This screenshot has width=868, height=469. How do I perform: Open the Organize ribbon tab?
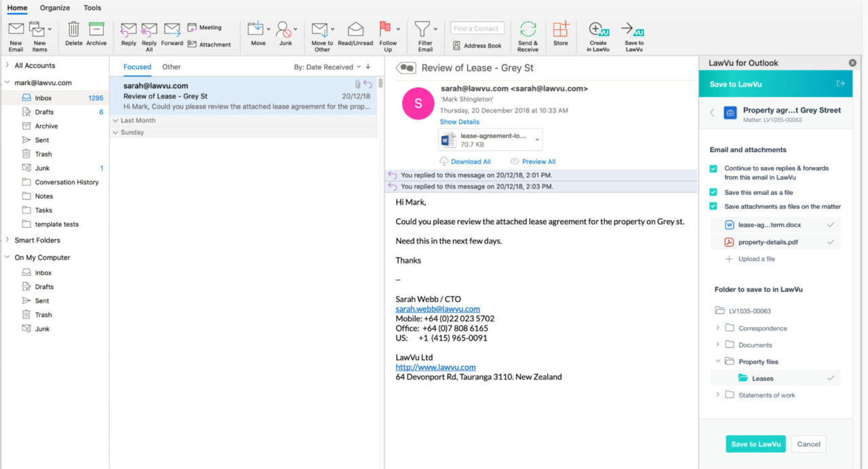coord(54,7)
